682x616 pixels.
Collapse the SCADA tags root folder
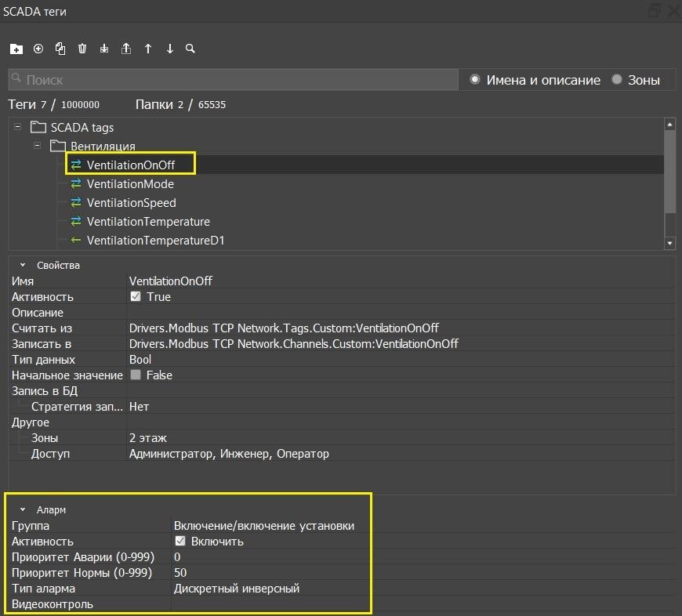(x=18, y=127)
